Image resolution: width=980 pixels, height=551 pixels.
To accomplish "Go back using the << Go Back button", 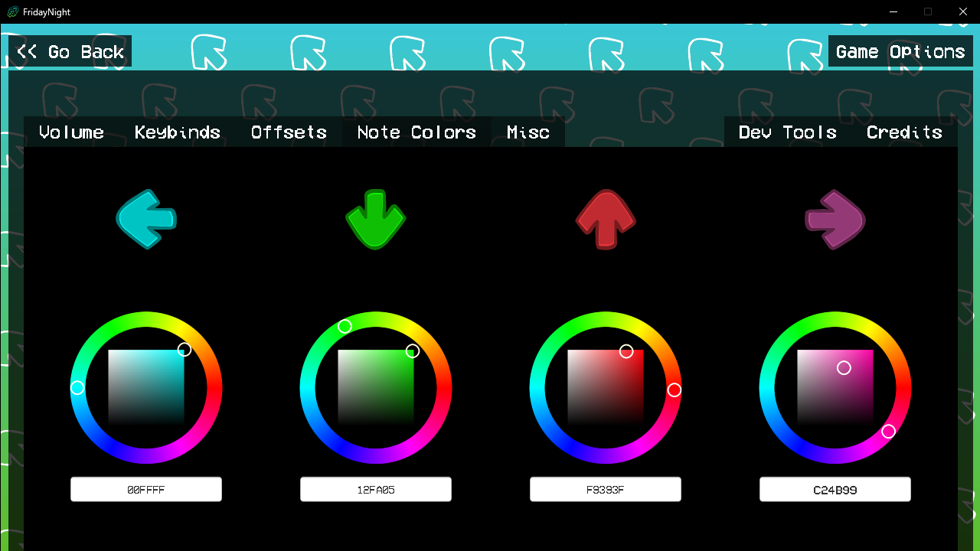I will [x=70, y=51].
